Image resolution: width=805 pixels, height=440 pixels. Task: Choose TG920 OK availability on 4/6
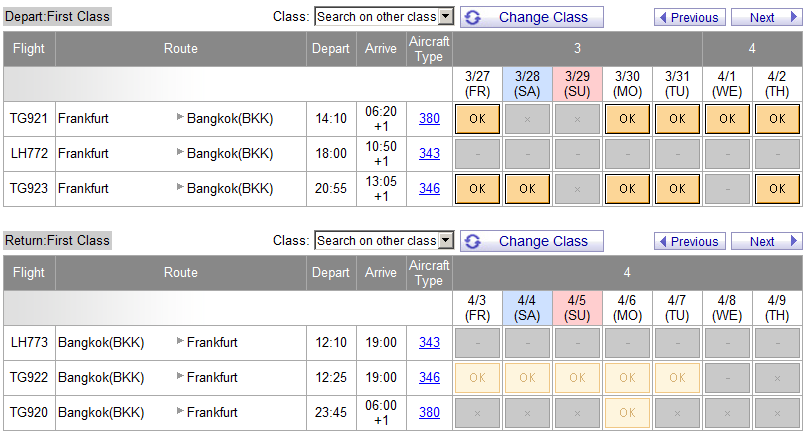(x=627, y=413)
